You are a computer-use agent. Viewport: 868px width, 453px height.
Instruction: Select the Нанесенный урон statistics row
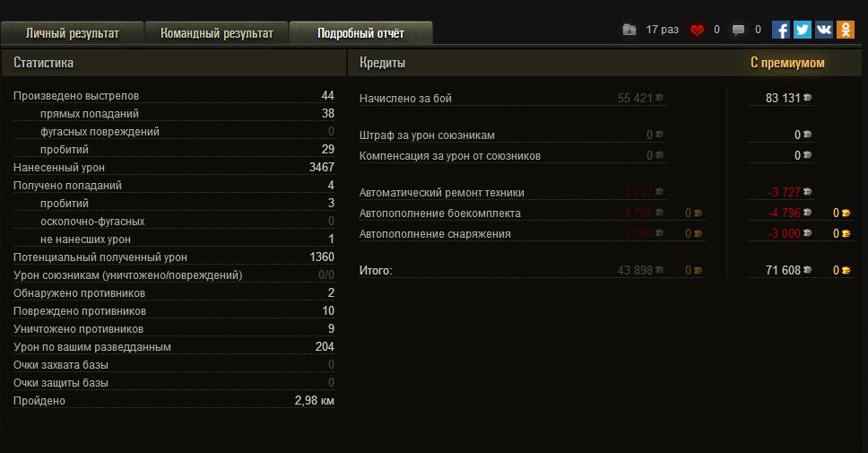(173, 168)
